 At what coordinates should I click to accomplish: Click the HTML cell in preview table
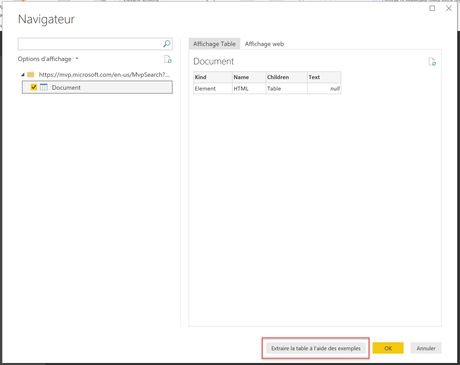tap(249, 88)
